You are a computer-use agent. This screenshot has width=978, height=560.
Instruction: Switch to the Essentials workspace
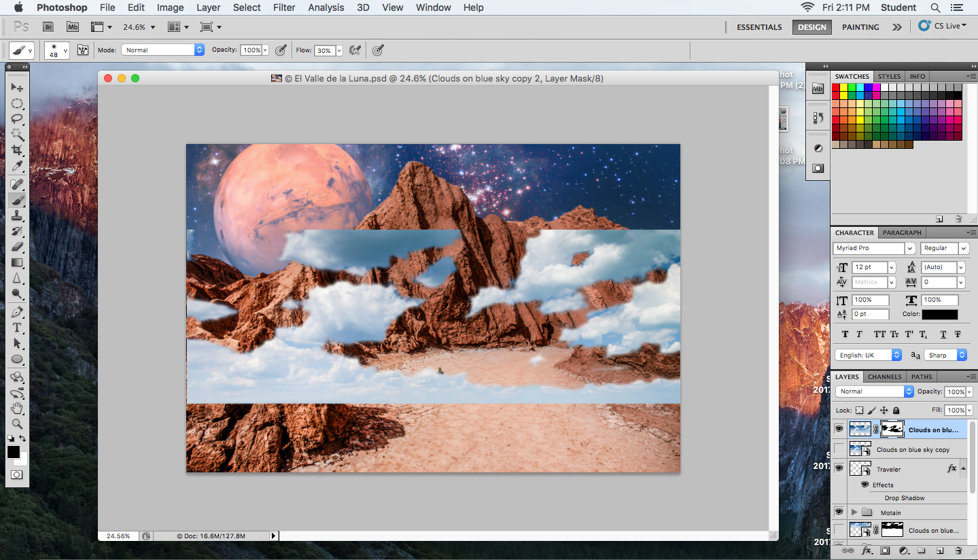[x=759, y=27]
